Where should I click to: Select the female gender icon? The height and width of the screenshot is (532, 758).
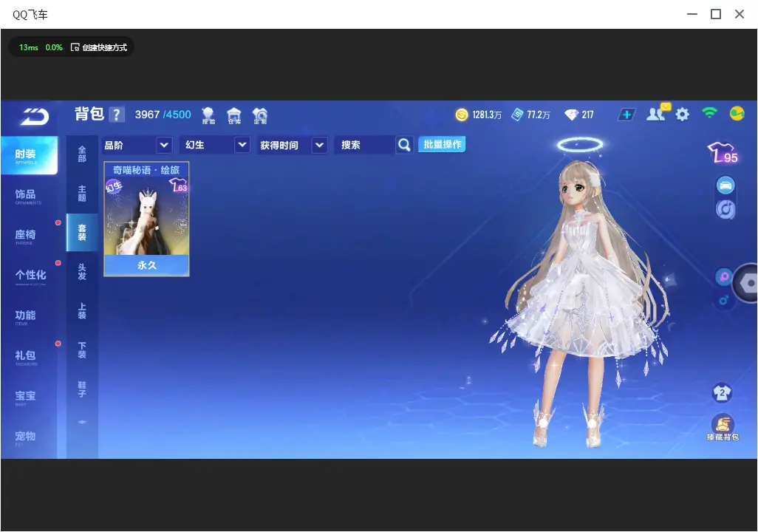pyautogui.click(x=724, y=276)
